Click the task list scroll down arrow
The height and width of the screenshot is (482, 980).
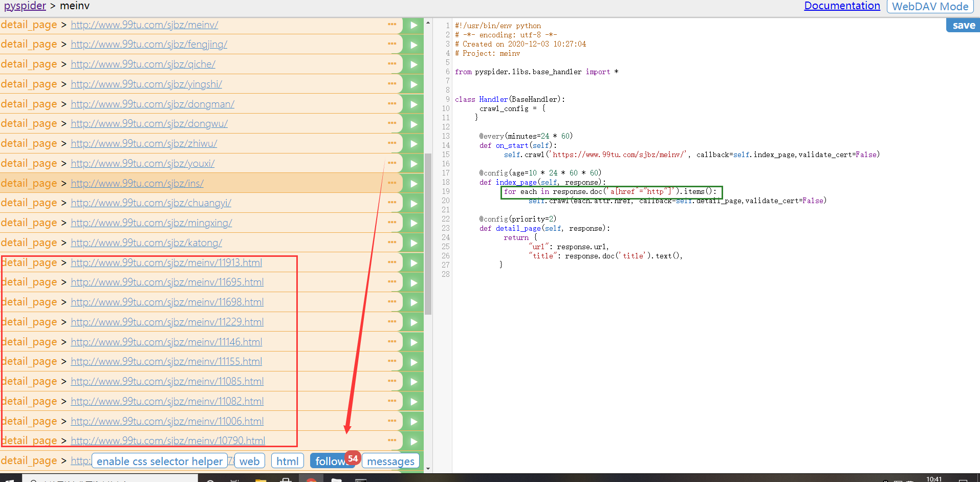428,469
